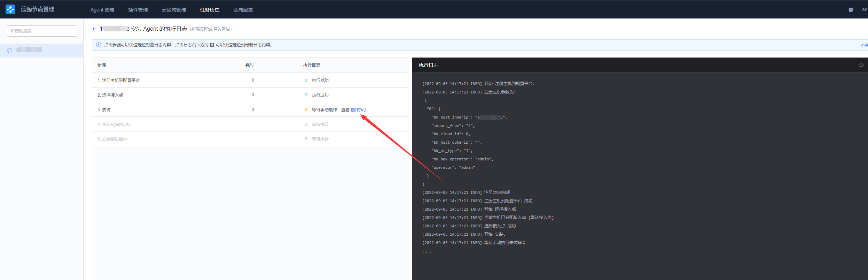Focus the IP模糊搜索 input field
This screenshot has height=280, width=868.
click(x=41, y=31)
